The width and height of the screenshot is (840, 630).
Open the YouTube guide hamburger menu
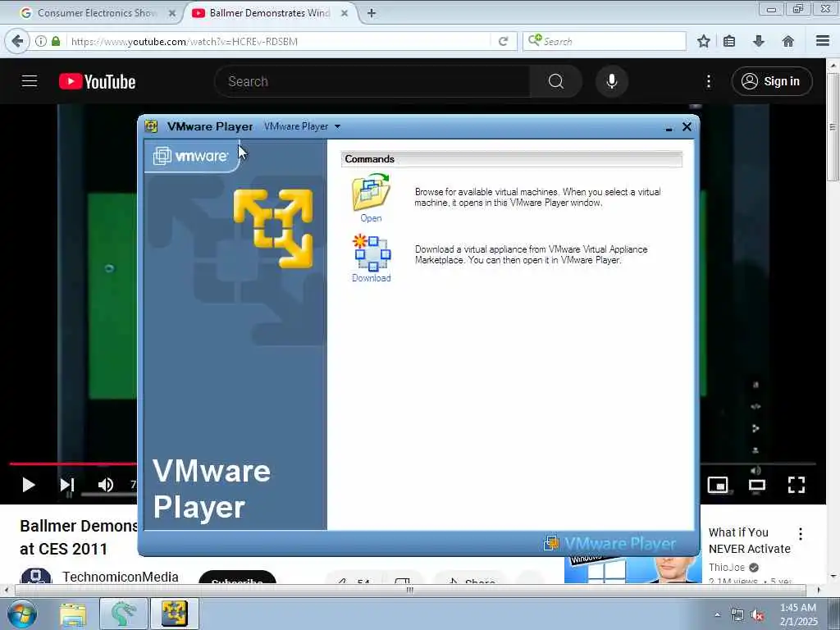[x=30, y=81]
